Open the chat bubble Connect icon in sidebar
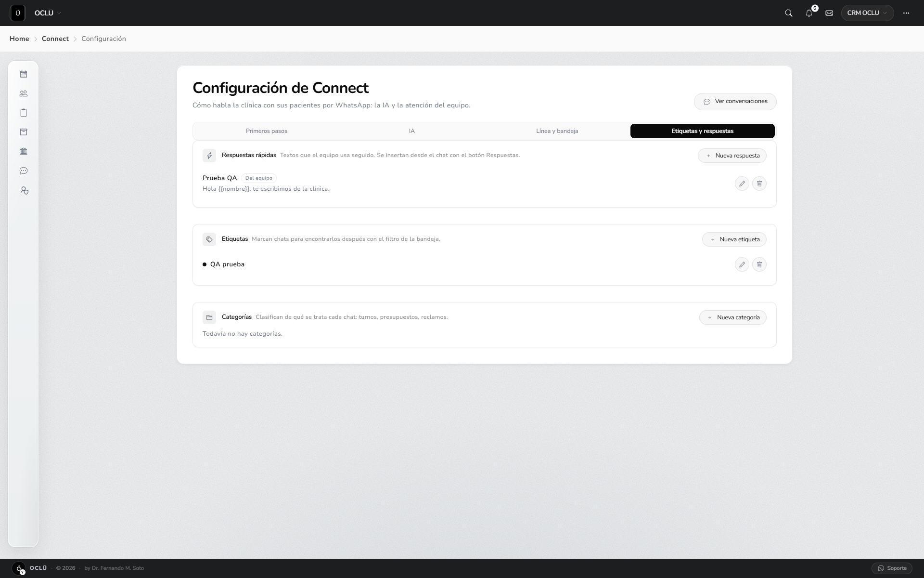Image resolution: width=924 pixels, height=578 pixels. tap(24, 171)
